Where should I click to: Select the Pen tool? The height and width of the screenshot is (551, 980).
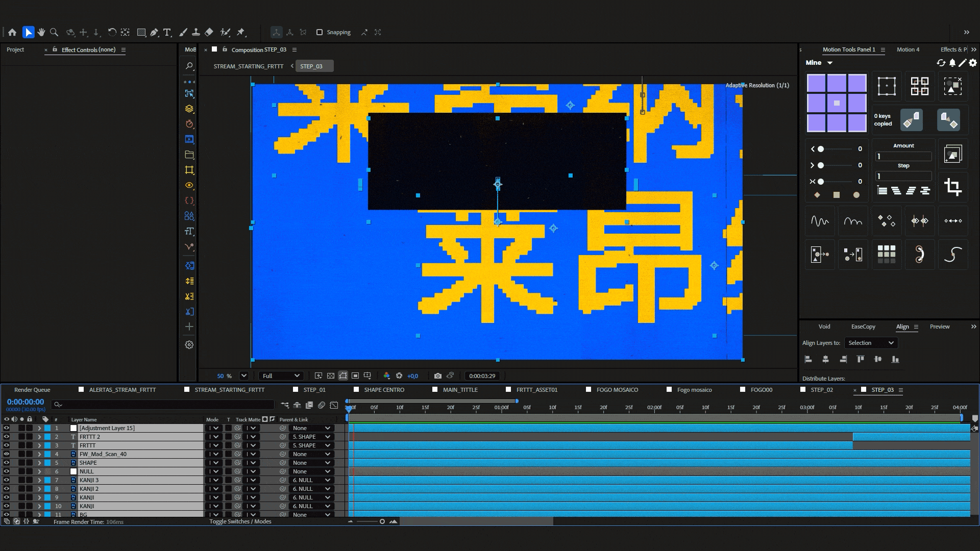coord(154,32)
